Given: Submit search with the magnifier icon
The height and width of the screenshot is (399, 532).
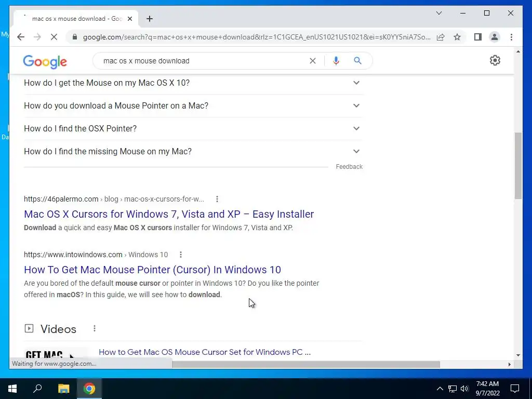Looking at the screenshot, I should [x=357, y=61].
